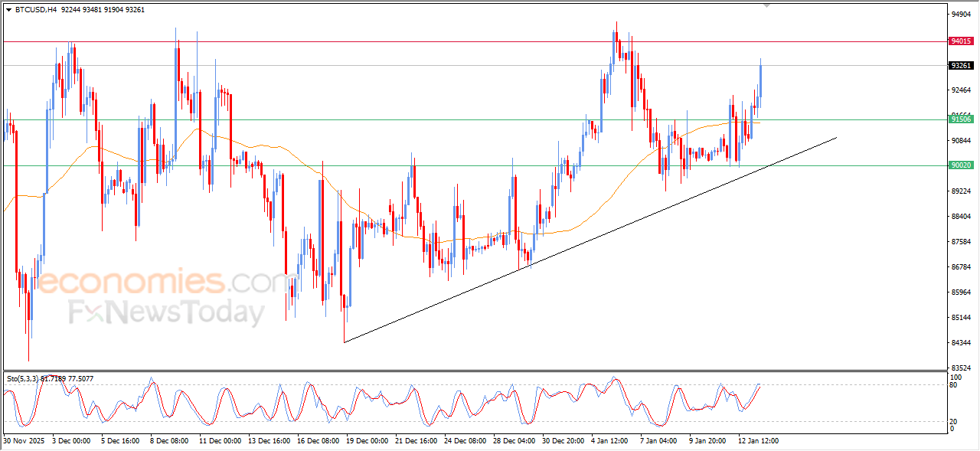The image size is (980, 451).
Task: Click the 24 Dec 08:00 date label
Action: [x=465, y=441]
